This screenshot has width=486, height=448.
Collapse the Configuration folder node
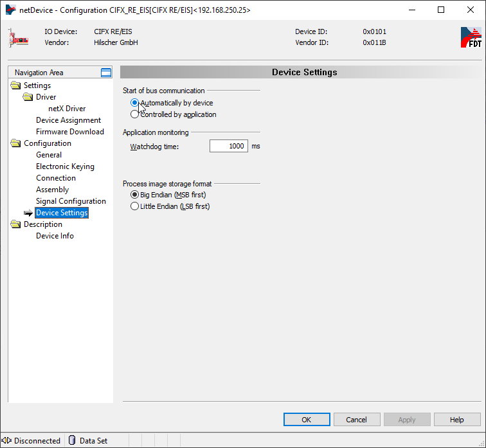click(x=15, y=143)
